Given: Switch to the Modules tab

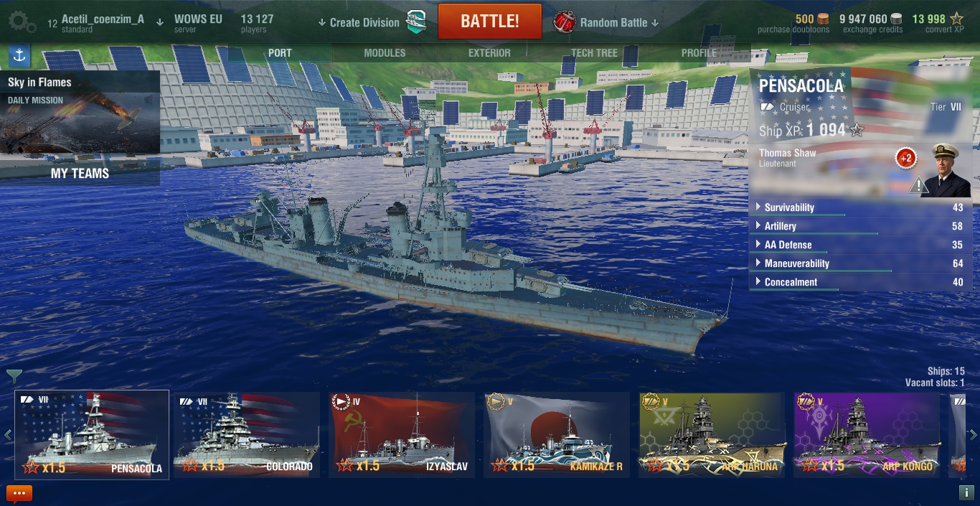Looking at the screenshot, I should [x=385, y=53].
